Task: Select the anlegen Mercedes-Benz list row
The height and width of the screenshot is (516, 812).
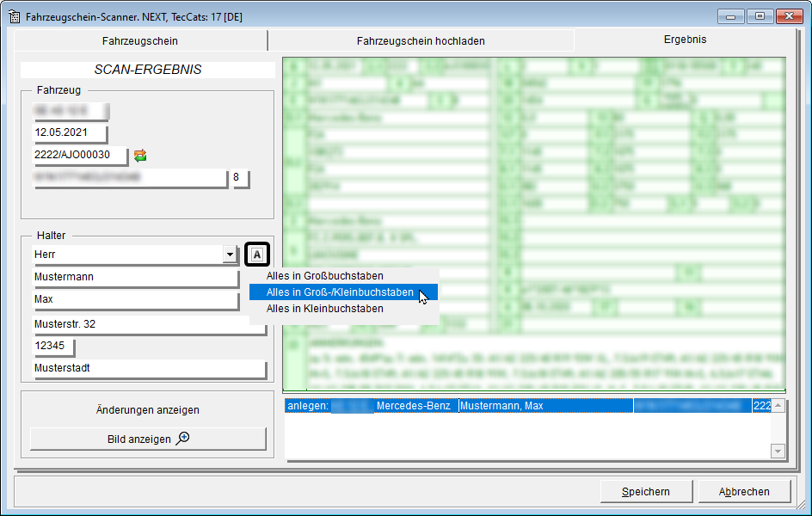Action: [527, 406]
